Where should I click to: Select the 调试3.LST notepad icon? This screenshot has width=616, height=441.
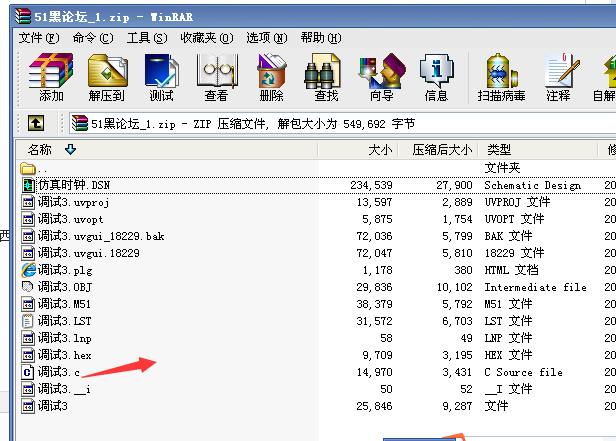coord(27,321)
